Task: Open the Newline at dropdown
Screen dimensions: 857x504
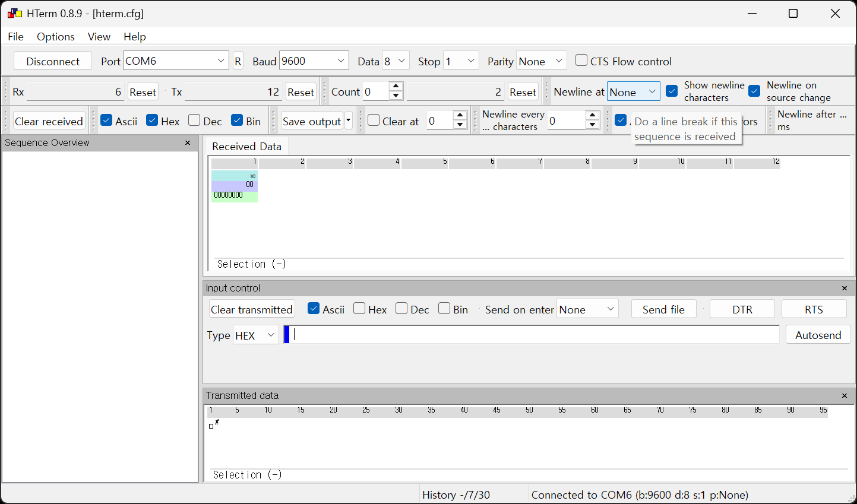Action: pos(634,91)
